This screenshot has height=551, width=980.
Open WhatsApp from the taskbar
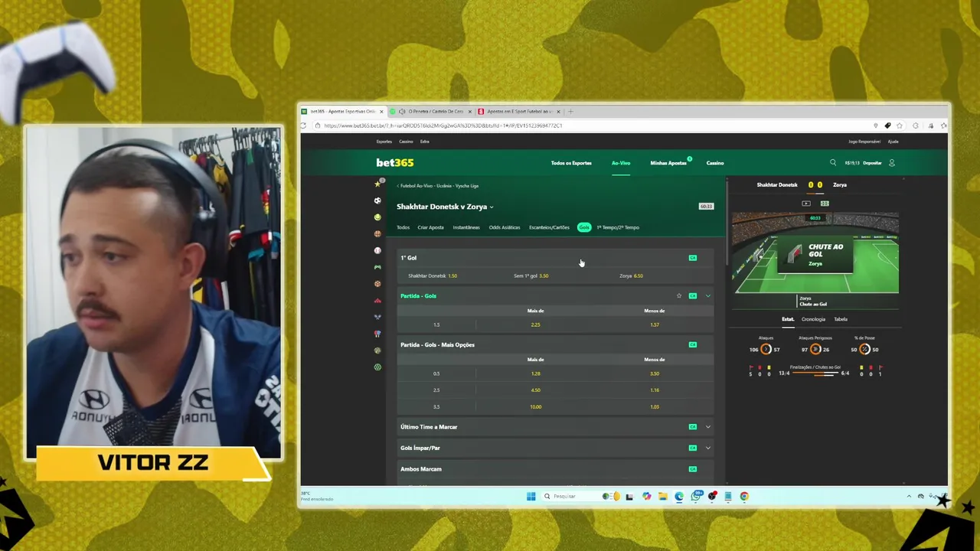[696, 496]
